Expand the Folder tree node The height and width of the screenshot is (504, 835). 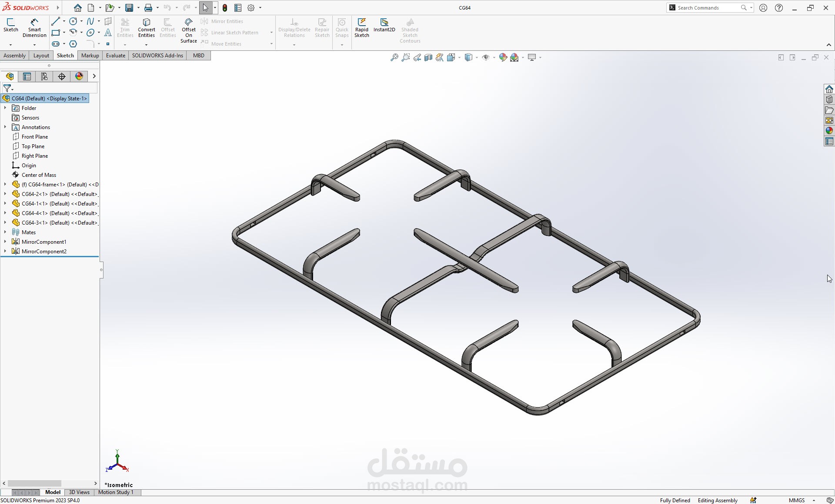5,108
